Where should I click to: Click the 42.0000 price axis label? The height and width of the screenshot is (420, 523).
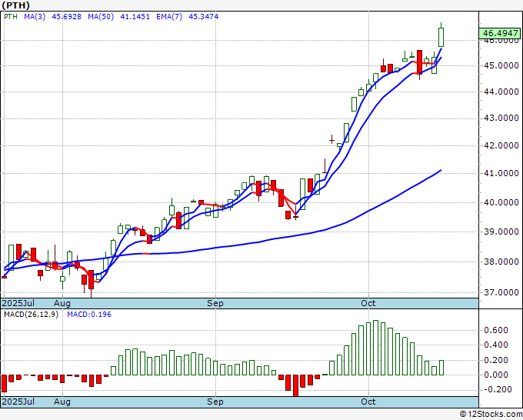[501, 146]
